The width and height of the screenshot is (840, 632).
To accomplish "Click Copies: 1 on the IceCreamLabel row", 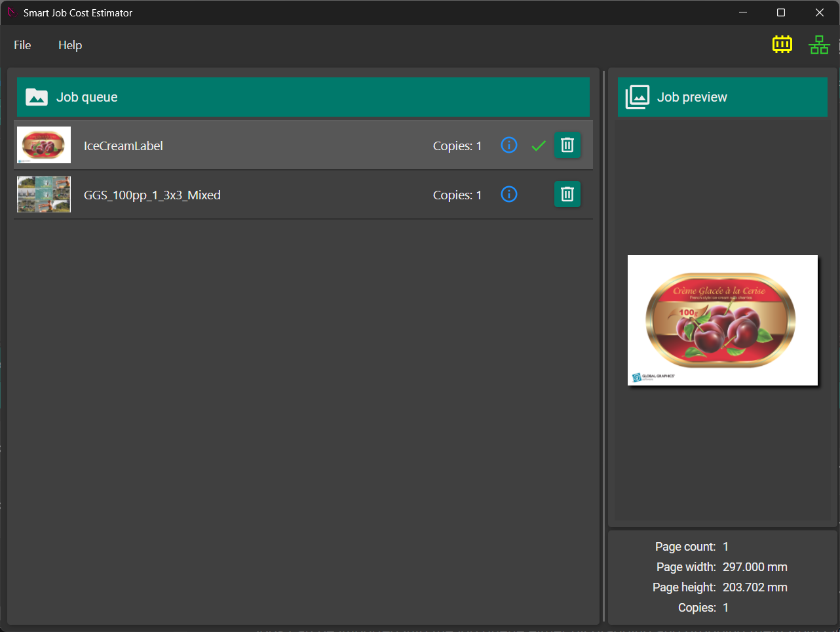I will click(x=457, y=146).
